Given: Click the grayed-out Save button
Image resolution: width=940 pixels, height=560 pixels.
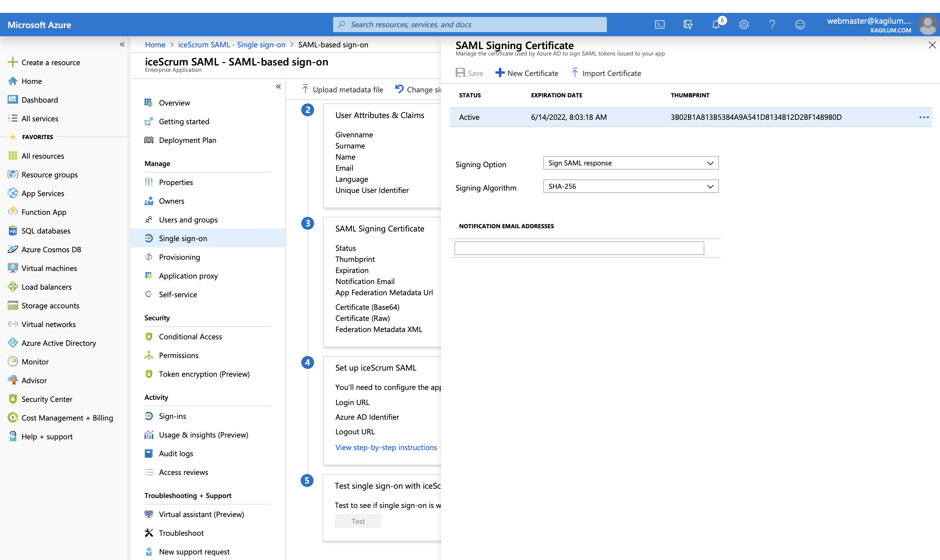Looking at the screenshot, I should pos(469,73).
